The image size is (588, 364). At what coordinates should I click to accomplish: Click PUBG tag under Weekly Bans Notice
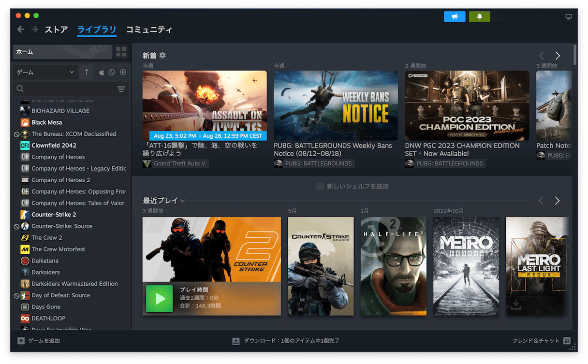pos(314,164)
